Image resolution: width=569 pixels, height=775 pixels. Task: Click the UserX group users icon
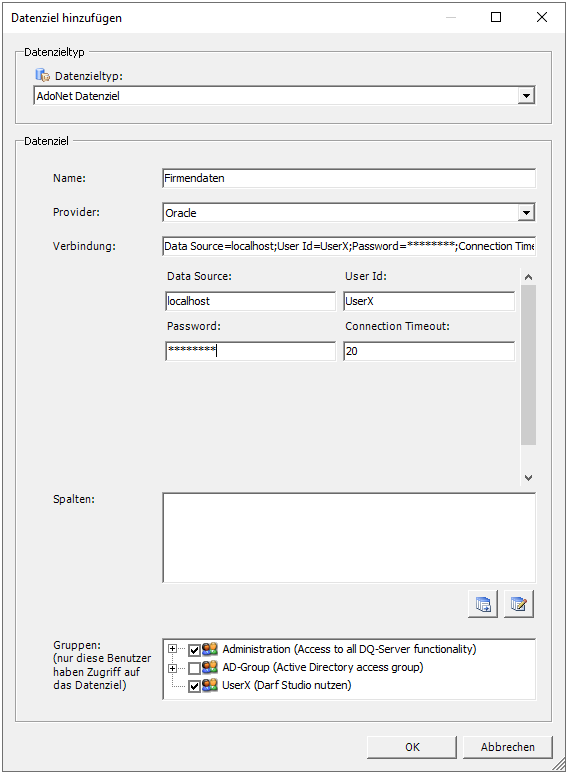(x=210, y=686)
